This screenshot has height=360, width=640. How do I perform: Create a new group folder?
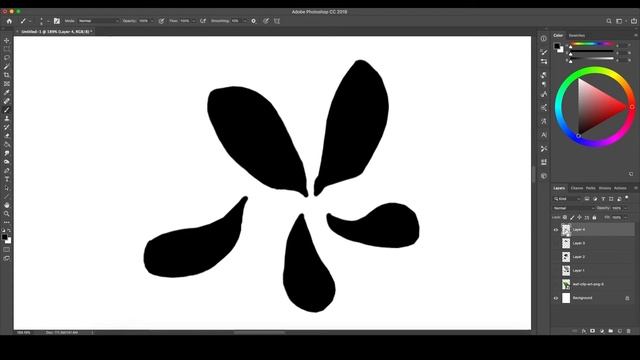click(611, 331)
